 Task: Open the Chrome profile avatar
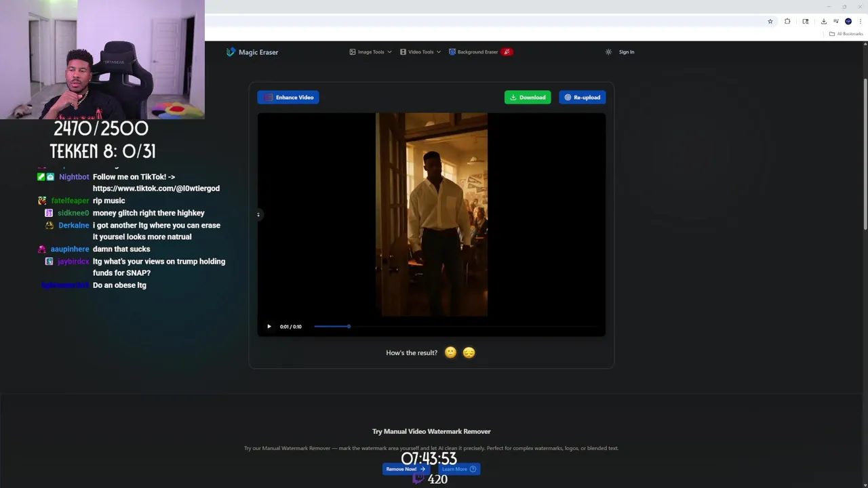pos(848,22)
